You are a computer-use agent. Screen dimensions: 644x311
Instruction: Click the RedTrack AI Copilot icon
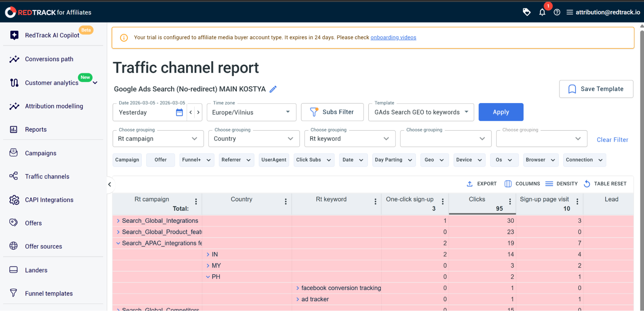[14, 35]
